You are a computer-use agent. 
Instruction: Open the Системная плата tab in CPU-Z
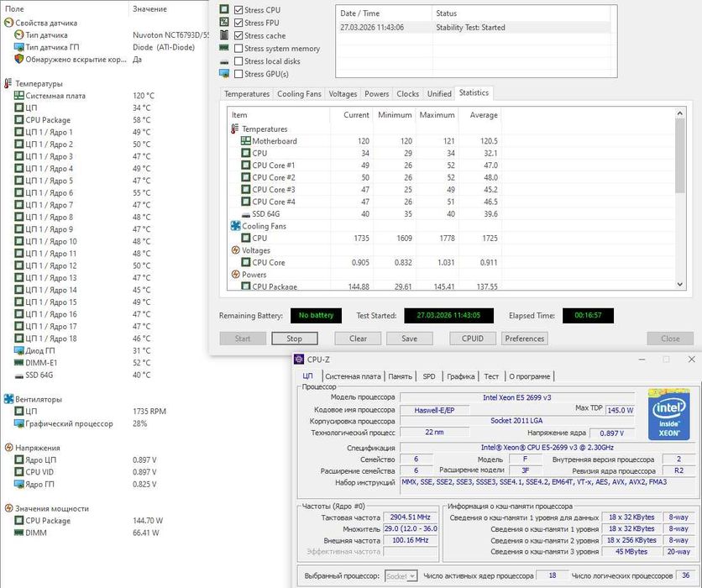pos(353,376)
